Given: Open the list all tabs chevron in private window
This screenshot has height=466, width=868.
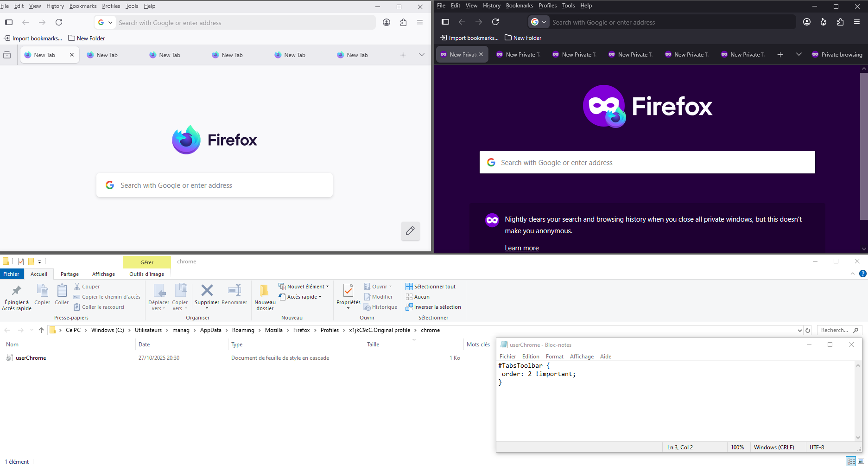Looking at the screenshot, I should (x=799, y=54).
